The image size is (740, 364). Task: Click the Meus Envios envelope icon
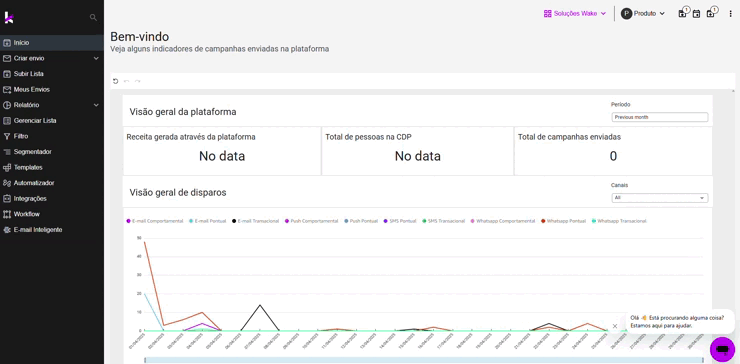(7, 90)
